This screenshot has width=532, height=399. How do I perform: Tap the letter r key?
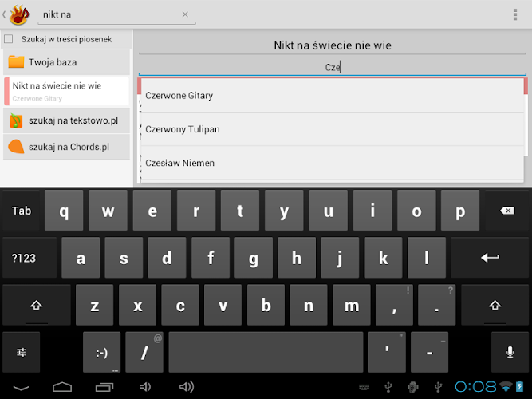point(196,211)
